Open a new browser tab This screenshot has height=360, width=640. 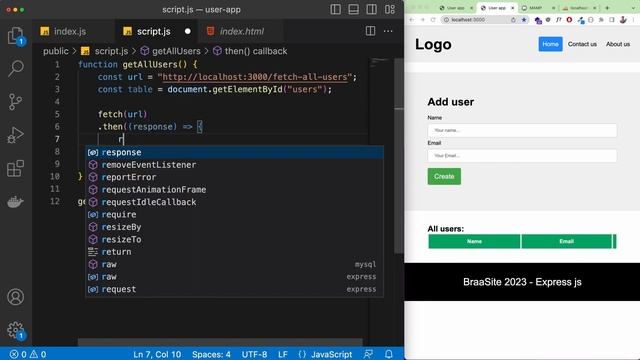point(607,8)
